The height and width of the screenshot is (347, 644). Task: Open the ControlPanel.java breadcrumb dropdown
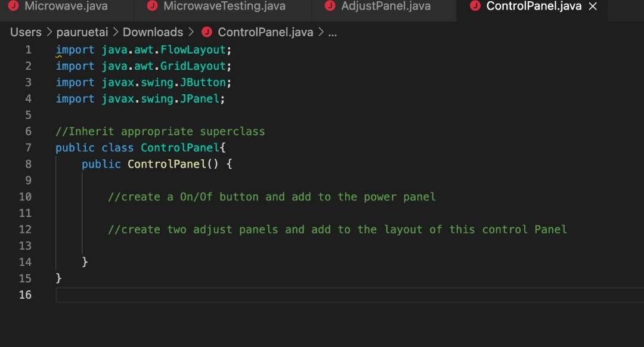[266, 32]
